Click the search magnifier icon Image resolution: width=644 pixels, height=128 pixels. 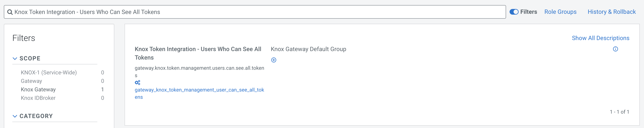click(x=10, y=12)
